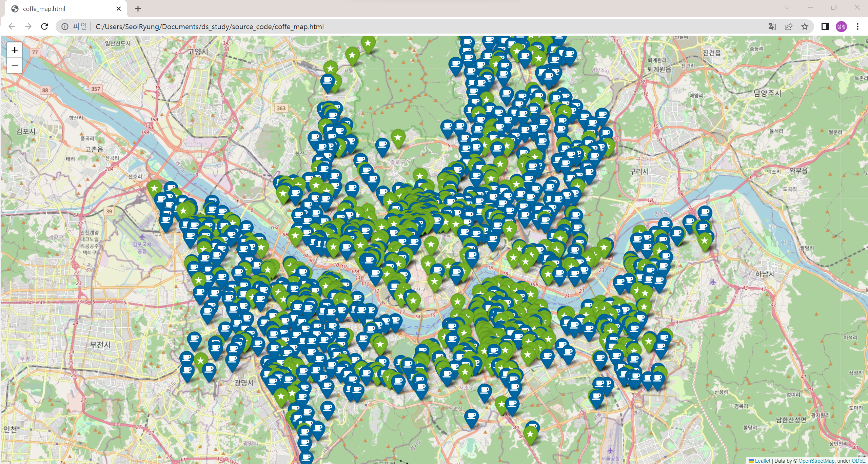Open the Leaflet attribution link
This screenshot has width=868, height=464.
pyautogui.click(x=762, y=461)
